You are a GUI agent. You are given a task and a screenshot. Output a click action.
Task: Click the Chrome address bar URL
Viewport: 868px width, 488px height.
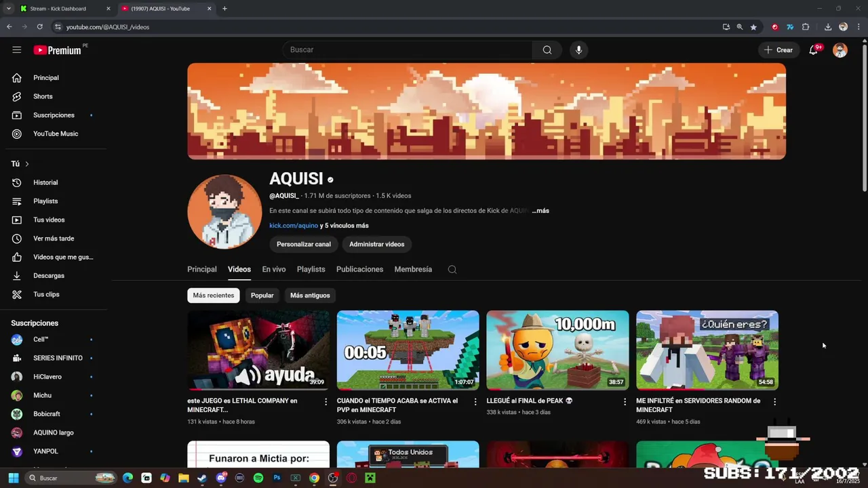coord(108,27)
